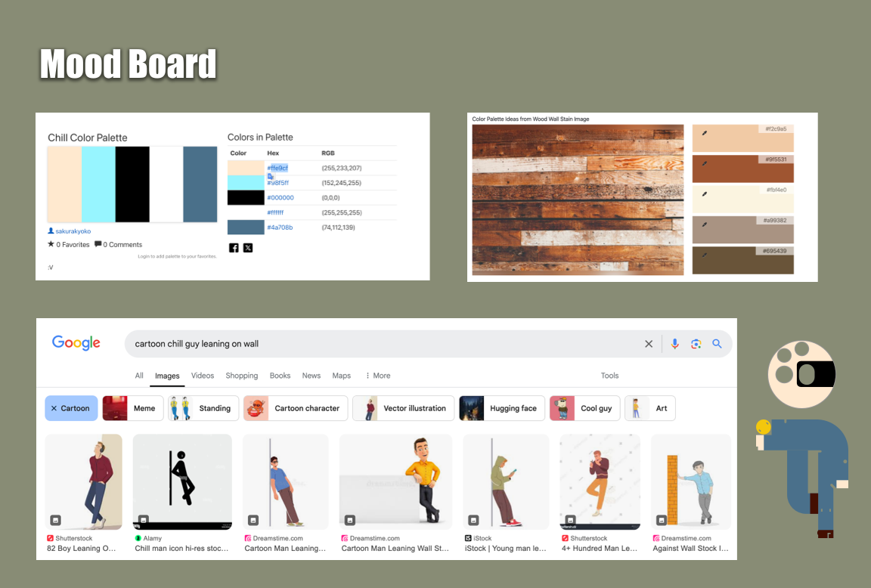This screenshot has height=588, width=871.
Task: Click the X (Twitter) share icon
Action: click(x=248, y=248)
